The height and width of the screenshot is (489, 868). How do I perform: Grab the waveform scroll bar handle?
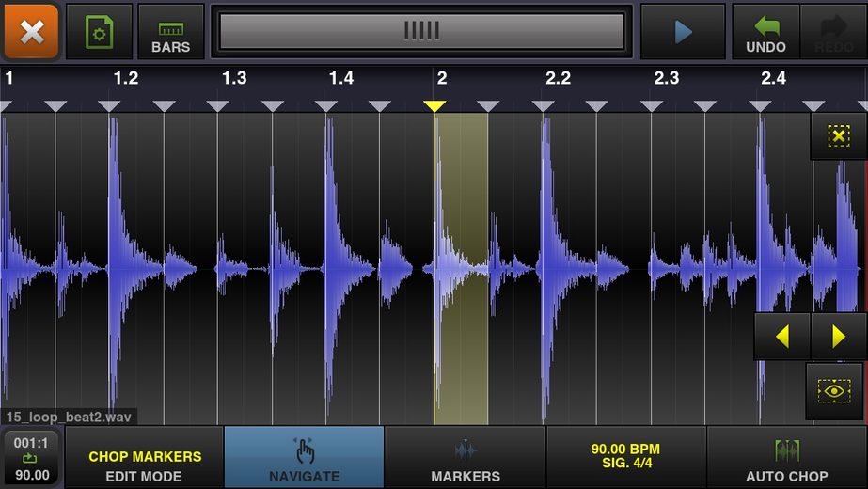click(x=421, y=31)
